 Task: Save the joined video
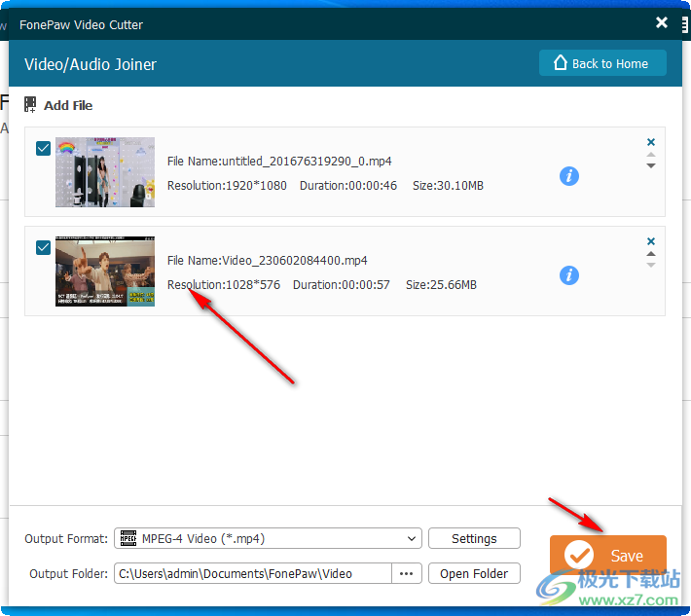(x=607, y=555)
